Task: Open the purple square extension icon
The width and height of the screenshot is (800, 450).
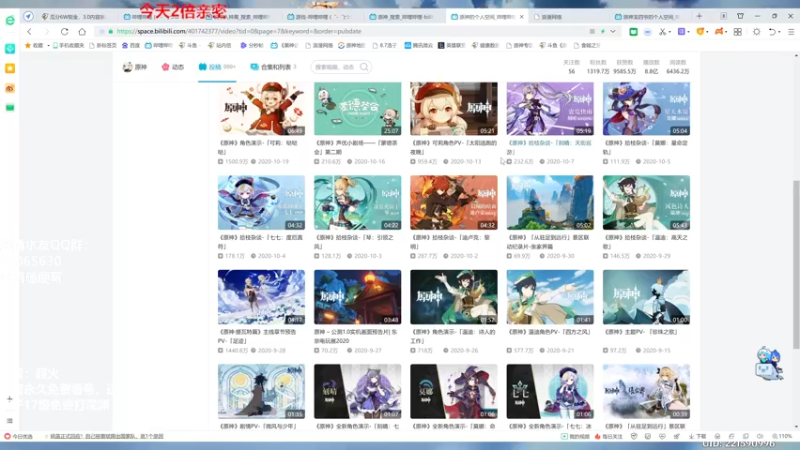Action: coord(681,32)
